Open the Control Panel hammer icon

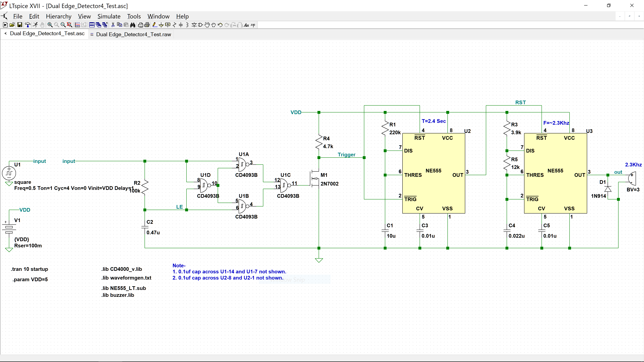(28, 25)
